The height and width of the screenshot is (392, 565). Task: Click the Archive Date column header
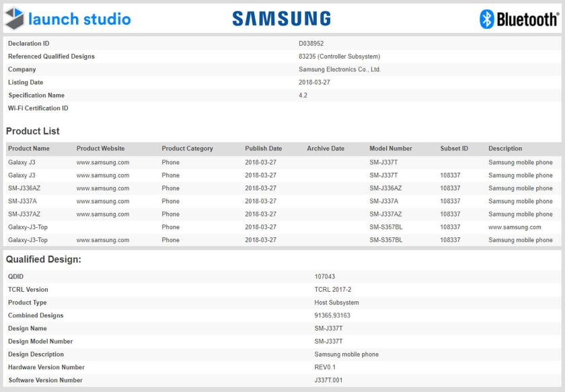tap(326, 149)
